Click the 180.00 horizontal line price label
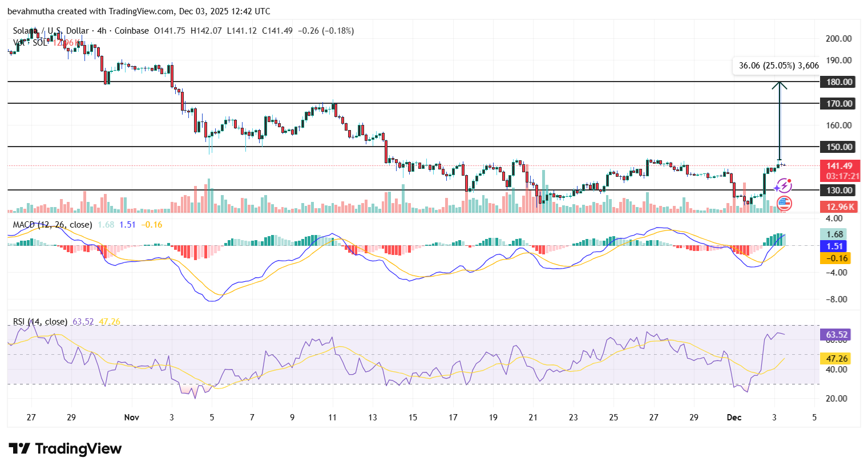 [x=839, y=82]
